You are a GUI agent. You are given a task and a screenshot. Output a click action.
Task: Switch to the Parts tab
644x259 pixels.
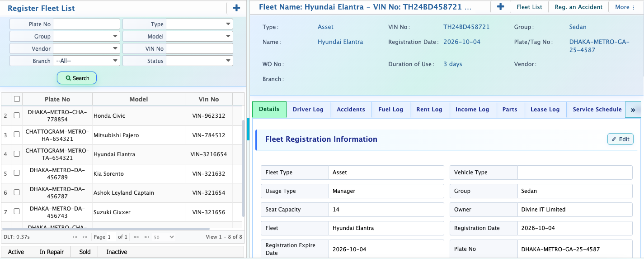point(510,110)
